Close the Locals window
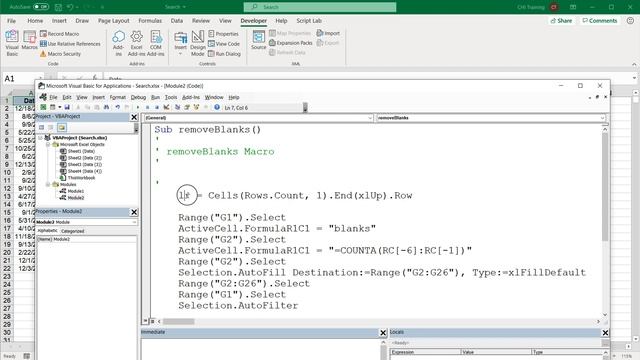Image resolution: width=640 pixels, height=360 pixels. coord(605,333)
